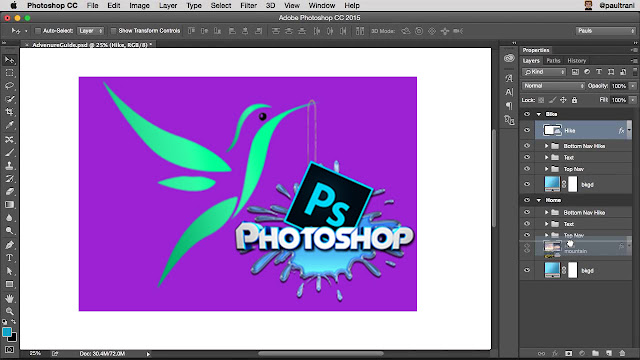This screenshot has height=360, width=640.
Task: Open the Pauls workspace dropdown
Action: click(x=606, y=31)
